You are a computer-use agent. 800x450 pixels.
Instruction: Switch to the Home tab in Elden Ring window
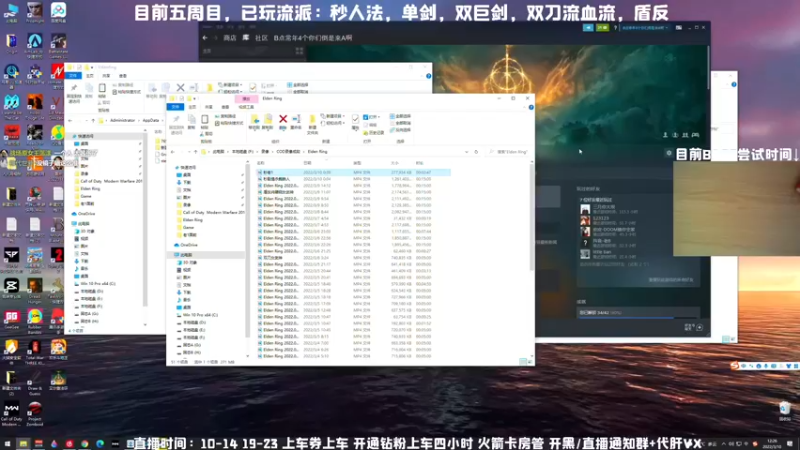[x=192, y=107]
